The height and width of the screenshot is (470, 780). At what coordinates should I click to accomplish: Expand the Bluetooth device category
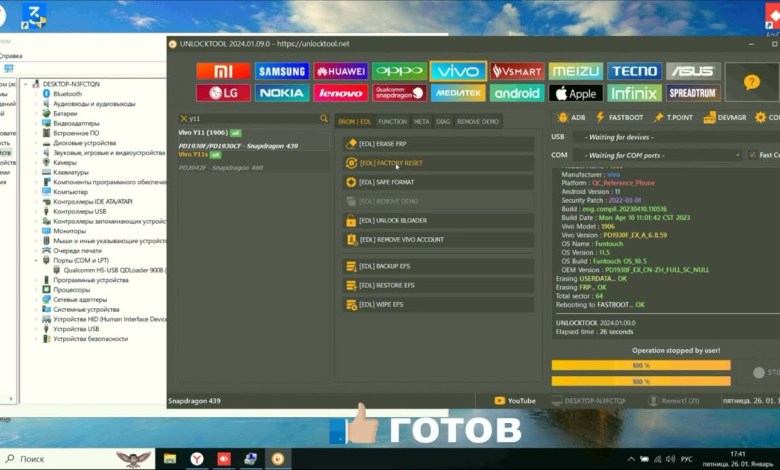click(x=36, y=94)
